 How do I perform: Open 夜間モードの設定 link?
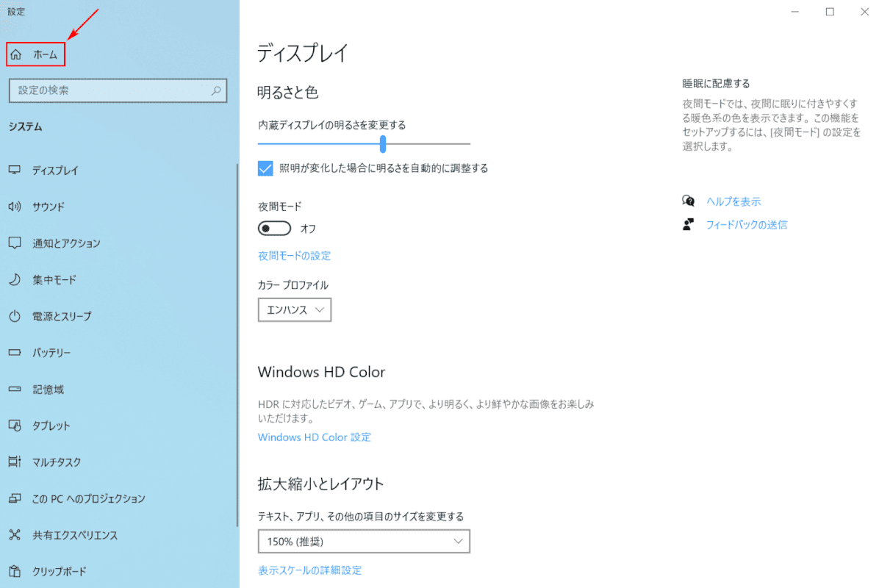[x=294, y=256]
